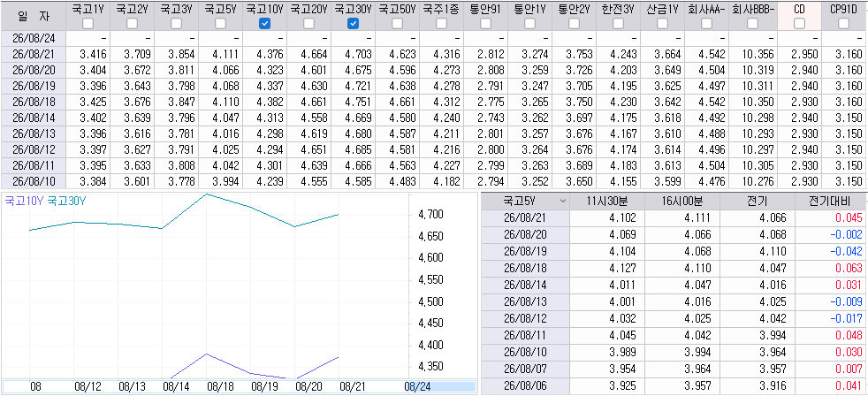Click the 3.384 value under 국고1Y
Screen dimensions: 868x396
pos(93,182)
